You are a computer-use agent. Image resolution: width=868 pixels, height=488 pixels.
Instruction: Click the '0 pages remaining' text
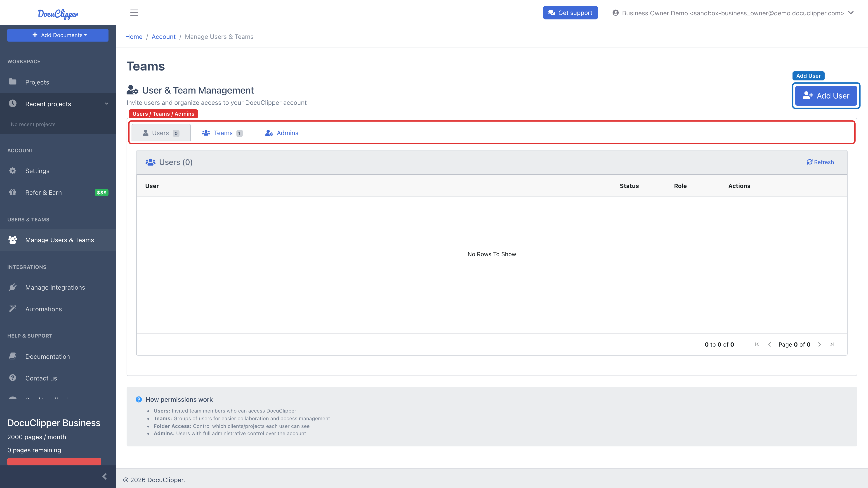(34, 450)
